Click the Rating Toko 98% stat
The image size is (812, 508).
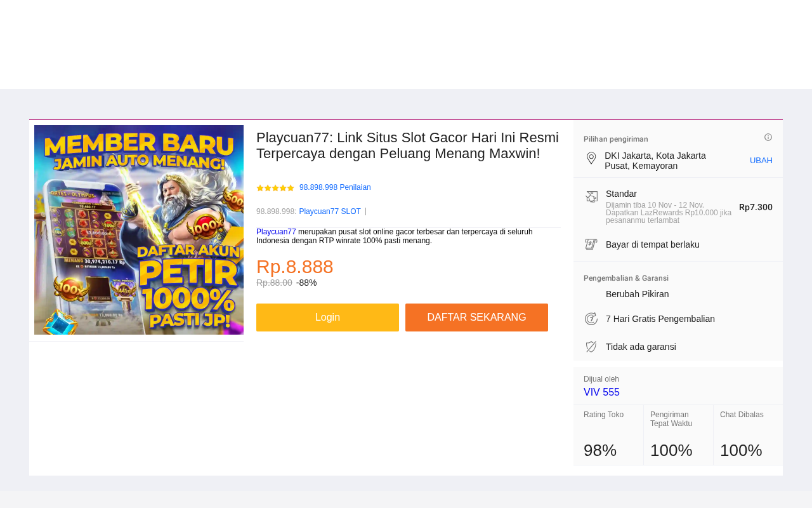(x=608, y=435)
